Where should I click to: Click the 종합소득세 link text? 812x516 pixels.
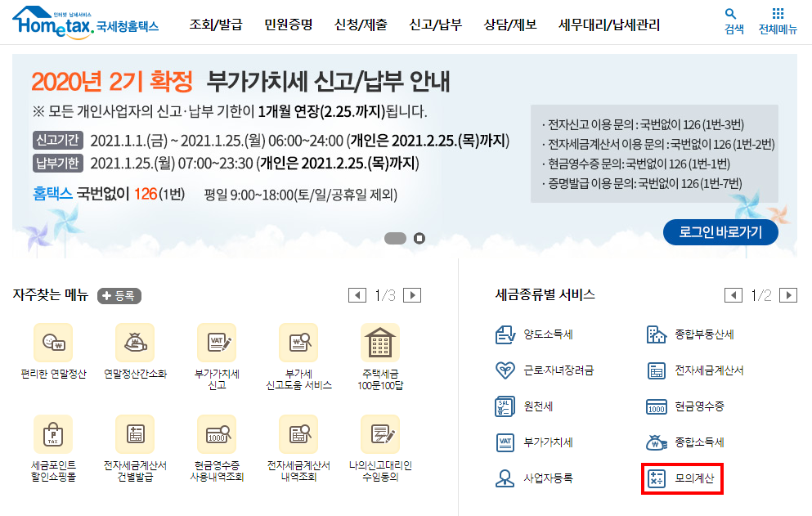point(699,442)
